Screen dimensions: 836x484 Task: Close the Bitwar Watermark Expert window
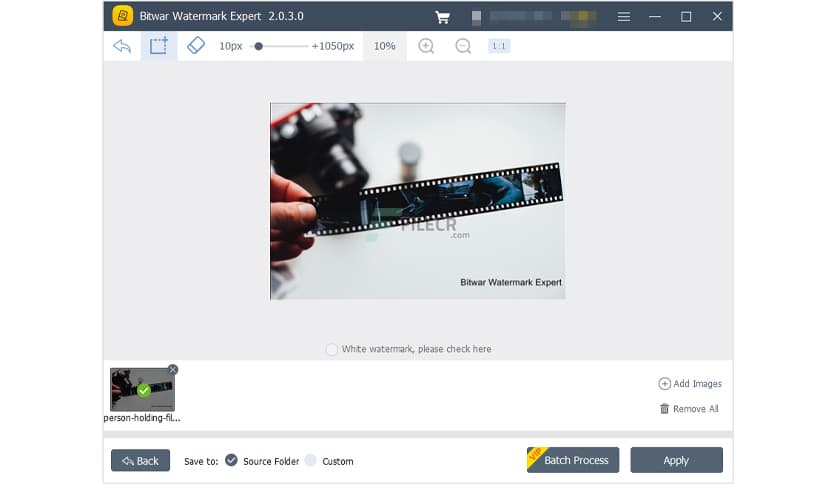tap(717, 17)
